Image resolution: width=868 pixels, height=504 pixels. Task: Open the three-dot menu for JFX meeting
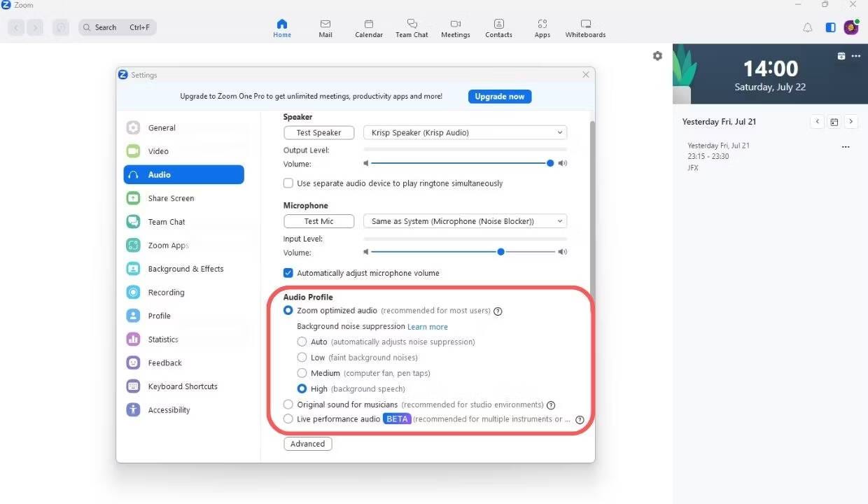[846, 147]
